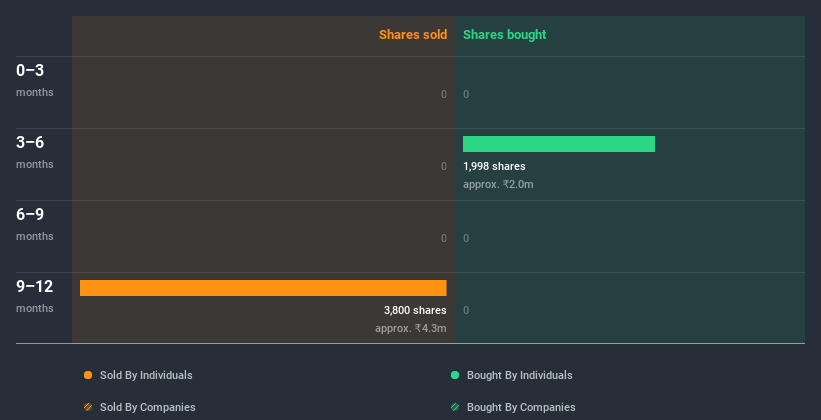Click the Shares sold column header
The width and height of the screenshot is (821, 420).
(x=413, y=35)
